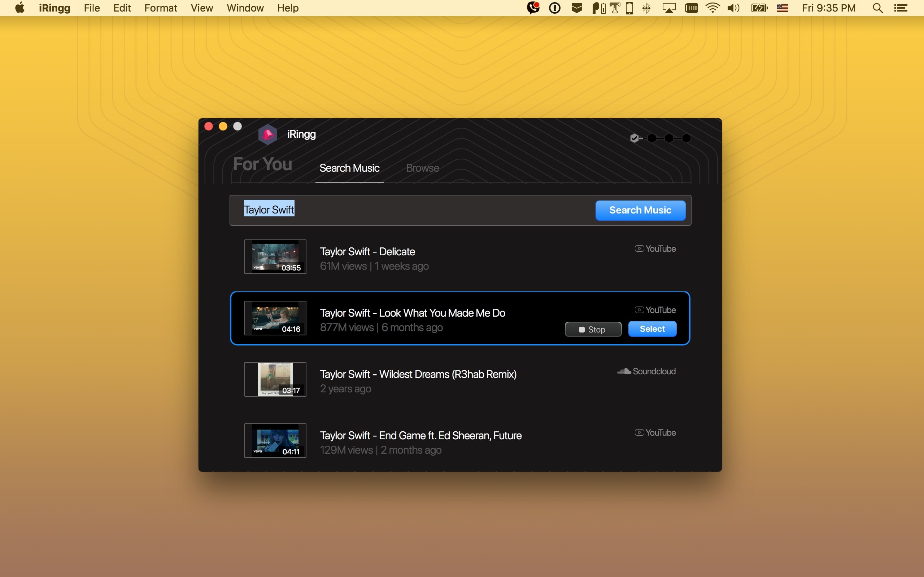The height and width of the screenshot is (577, 924).
Task: Switch to the For You tab
Action: 263,164
